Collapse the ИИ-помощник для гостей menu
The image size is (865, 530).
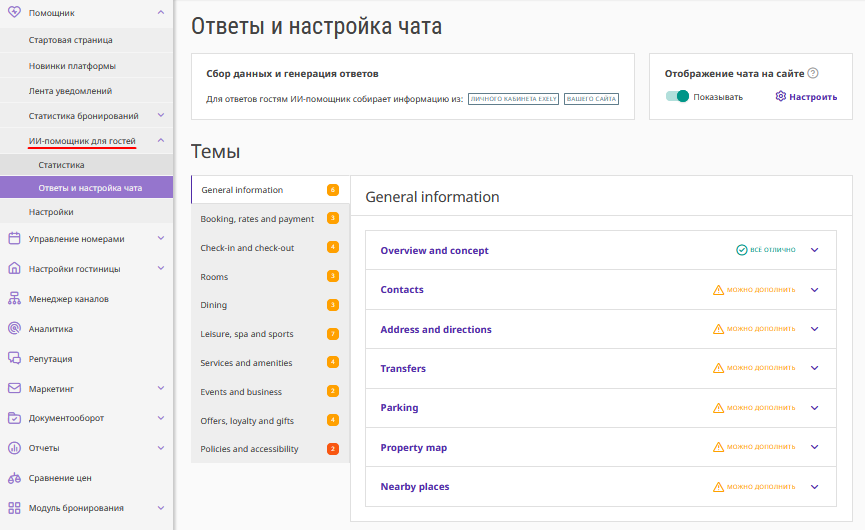click(x=161, y=141)
